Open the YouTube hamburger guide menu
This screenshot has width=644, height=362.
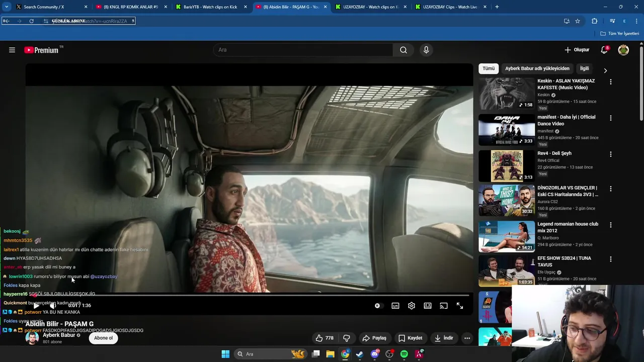point(12,50)
